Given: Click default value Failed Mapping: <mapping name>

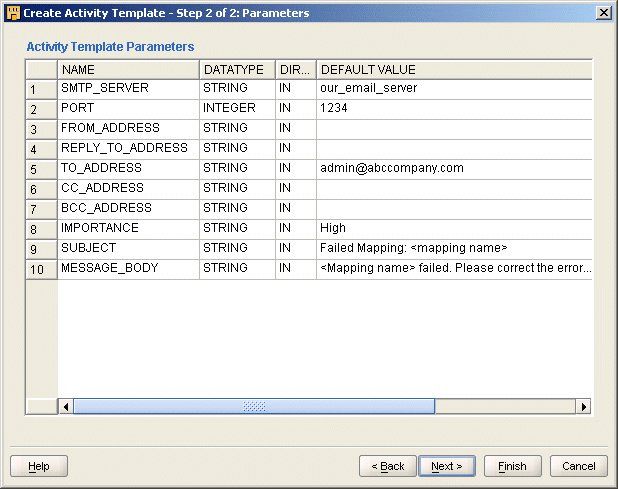Looking at the screenshot, I should coord(454,249).
